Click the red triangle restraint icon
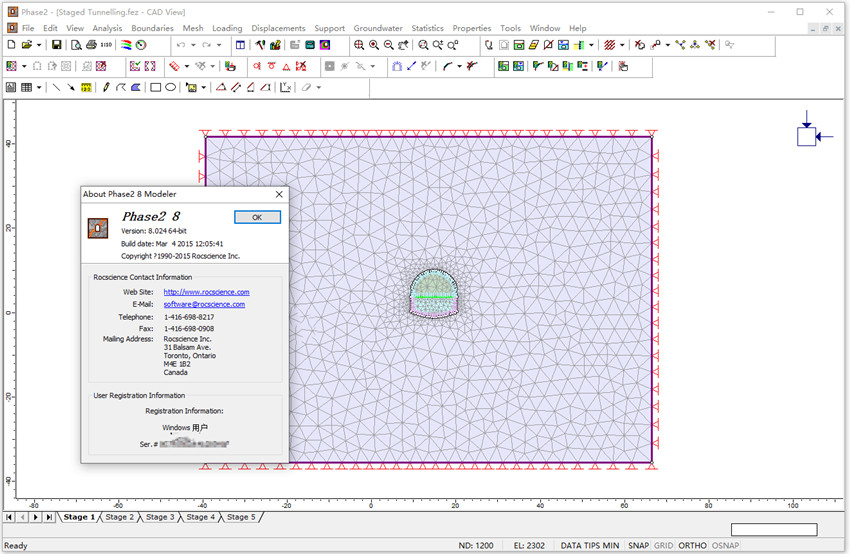850x554 pixels. pyautogui.click(x=286, y=66)
